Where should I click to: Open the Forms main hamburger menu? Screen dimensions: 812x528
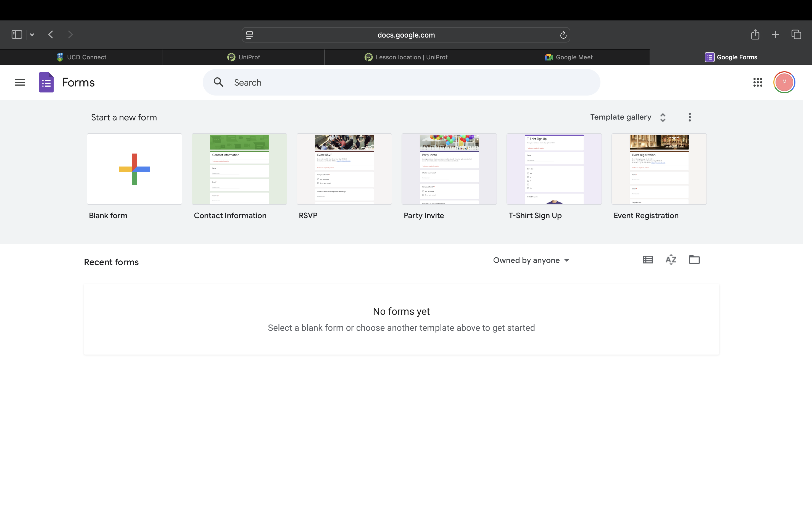(x=20, y=82)
